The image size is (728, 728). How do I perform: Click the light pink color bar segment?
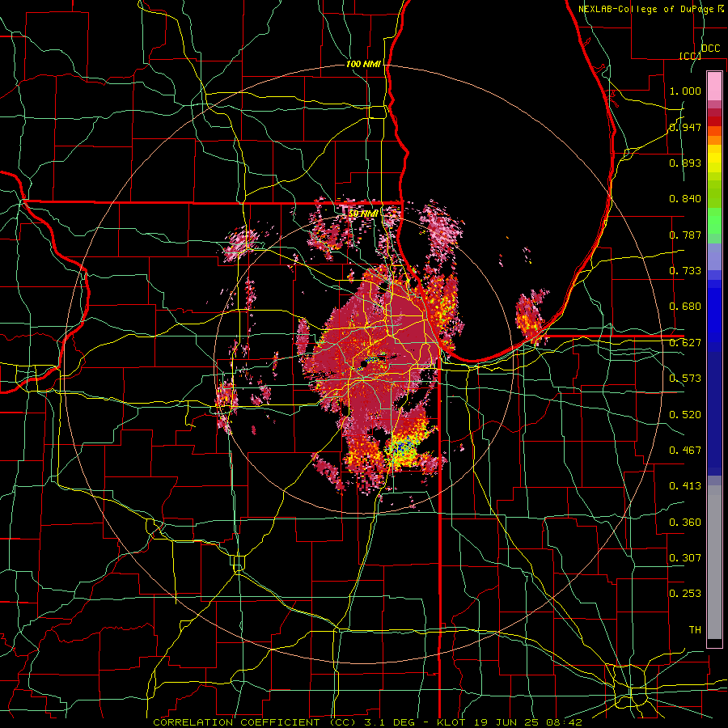tap(714, 86)
